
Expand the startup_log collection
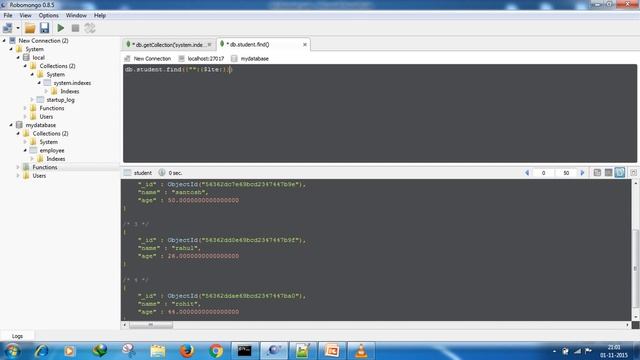[32, 100]
